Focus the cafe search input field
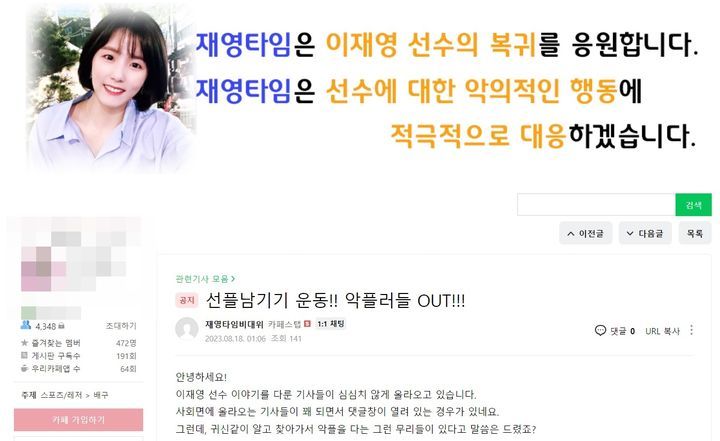720x441 pixels. click(x=596, y=205)
